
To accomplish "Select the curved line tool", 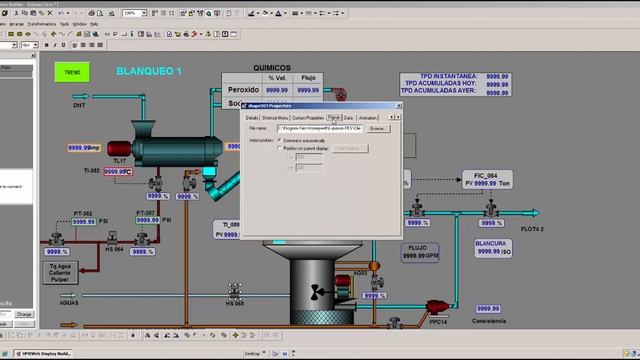I will tap(62, 34).
